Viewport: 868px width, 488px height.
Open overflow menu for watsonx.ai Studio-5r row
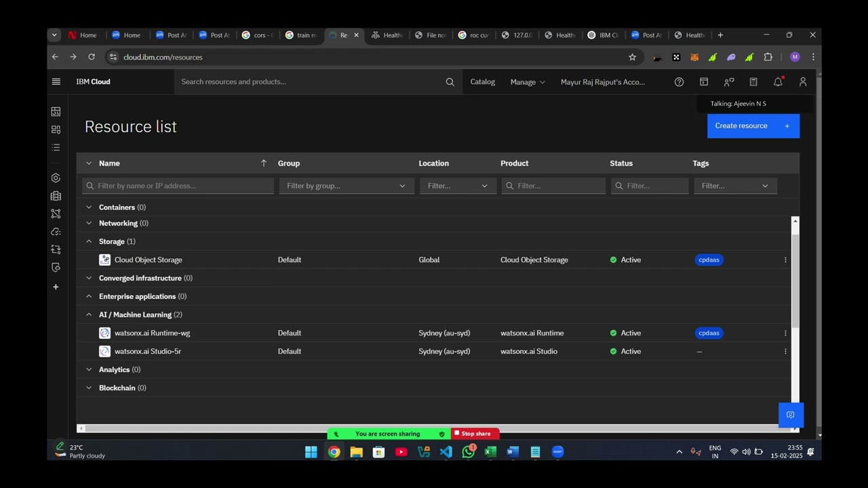(785, 351)
